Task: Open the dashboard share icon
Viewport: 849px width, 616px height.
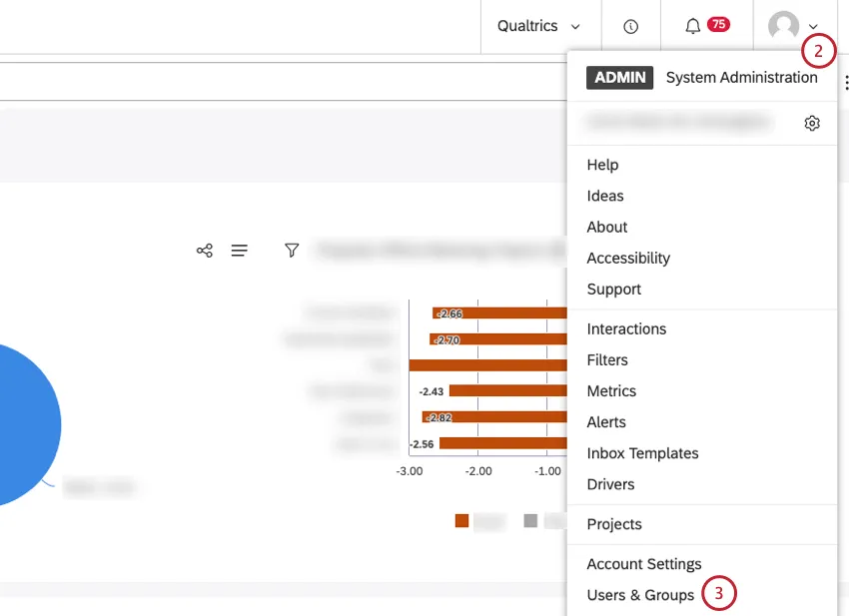Action: pyautogui.click(x=204, y=251)
